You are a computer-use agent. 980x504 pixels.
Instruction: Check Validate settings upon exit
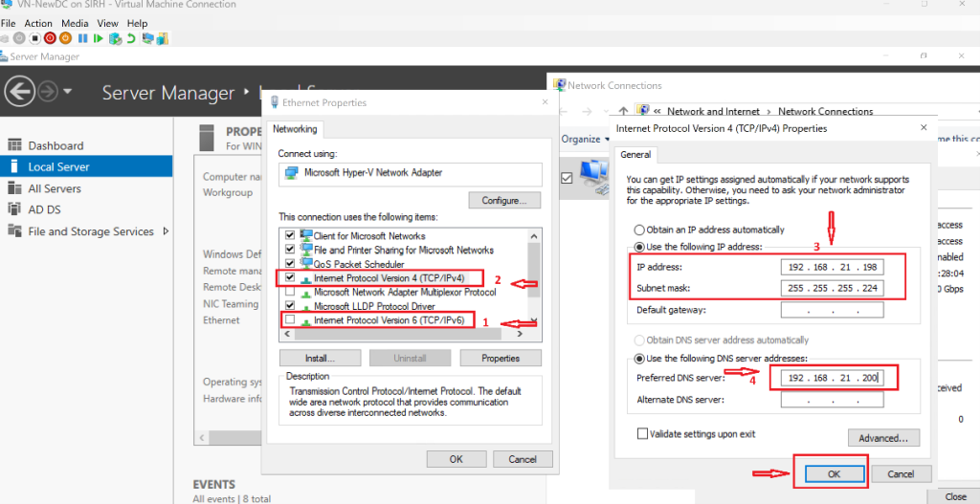coord(644,434)
